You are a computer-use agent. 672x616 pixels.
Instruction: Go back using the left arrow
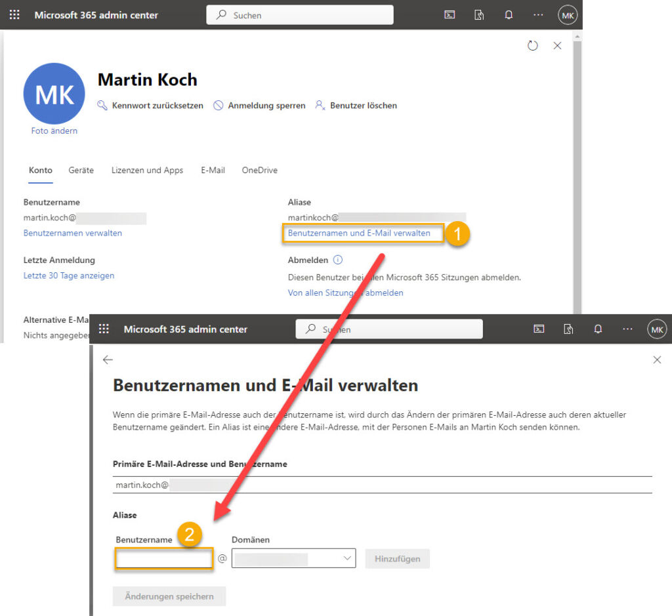[108, 359]
